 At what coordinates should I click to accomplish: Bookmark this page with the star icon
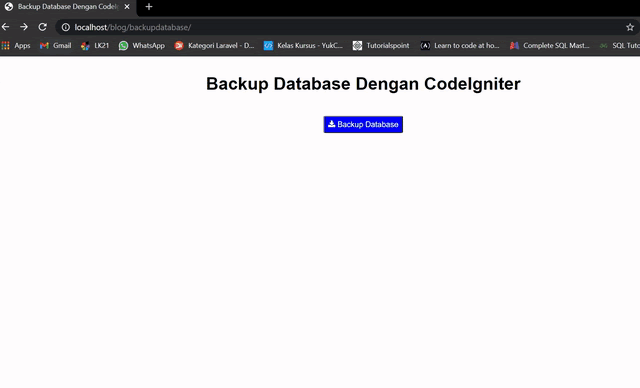click(x=630, y=27)
